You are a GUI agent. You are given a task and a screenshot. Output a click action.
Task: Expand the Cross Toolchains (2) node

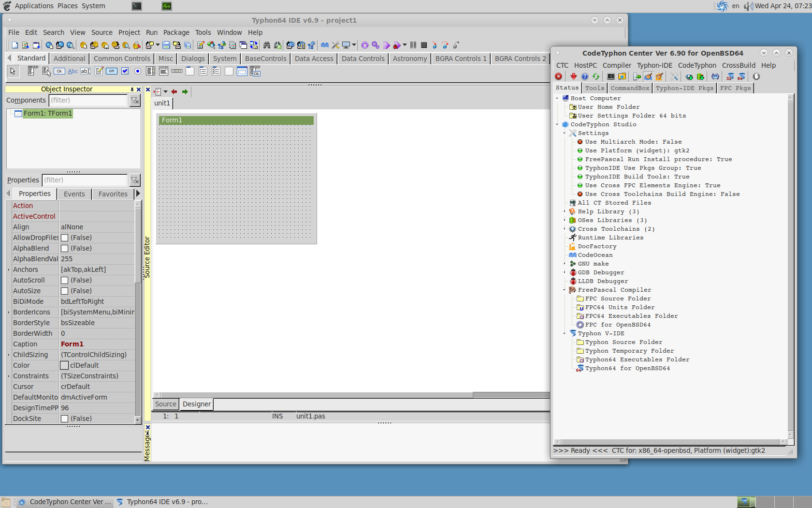pos(565,229)
